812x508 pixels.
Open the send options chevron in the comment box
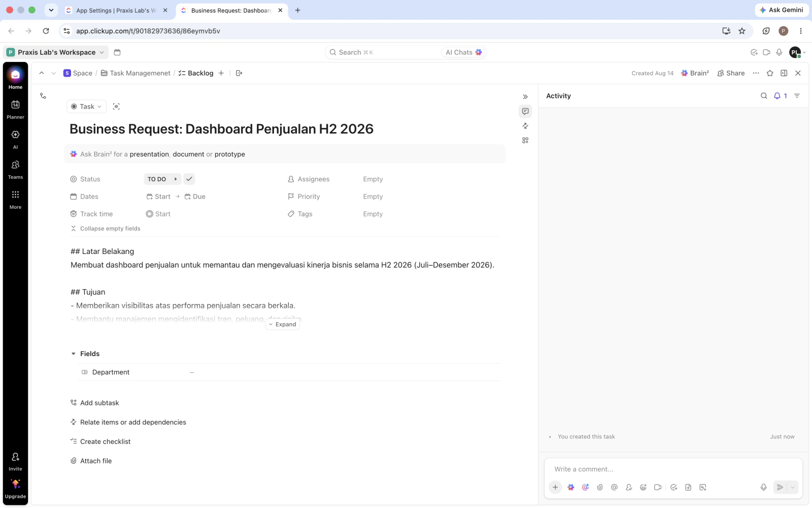[x=792, y=487]
